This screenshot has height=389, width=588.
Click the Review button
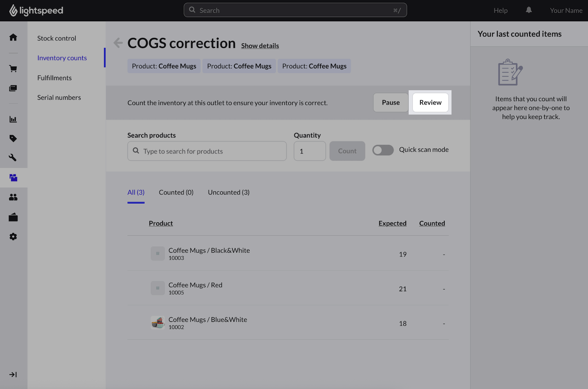(x=430, y=102)
